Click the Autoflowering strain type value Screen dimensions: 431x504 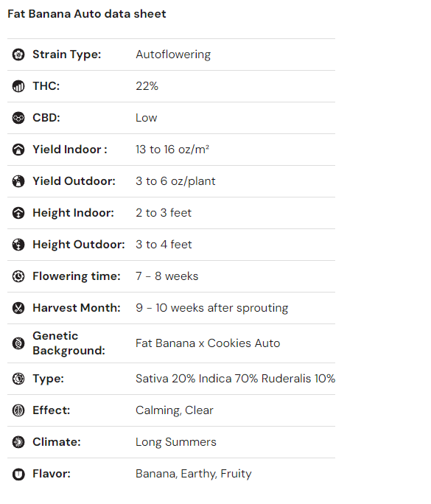[173, 55]
